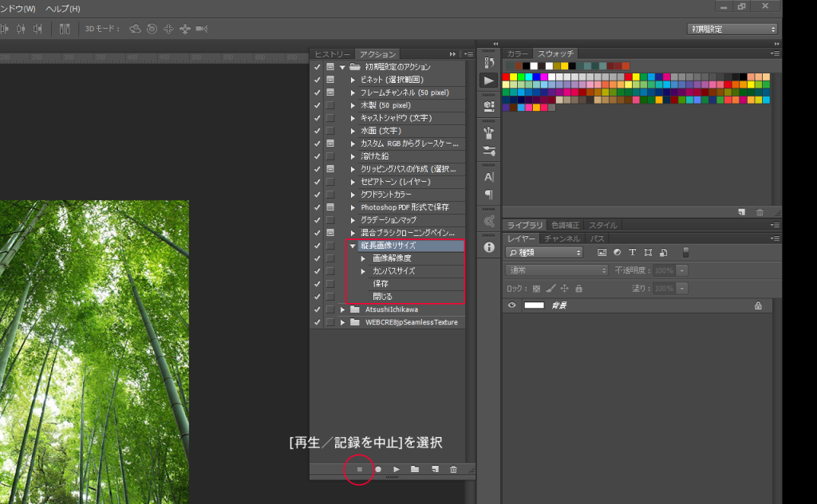Screen dimensions: 817x504
Task: Turn layer filtering on or off switch
Action: (x=685, y=253)
